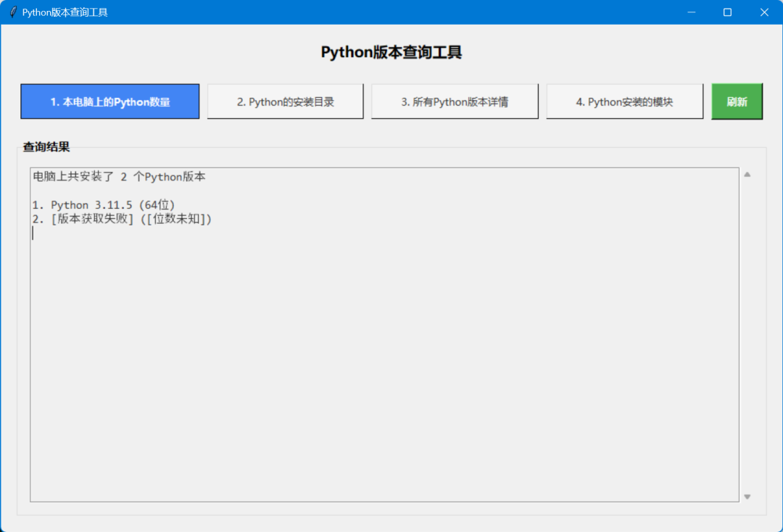Click the green 刷新 refresh button
783x532 pixels.
point(737,101)
